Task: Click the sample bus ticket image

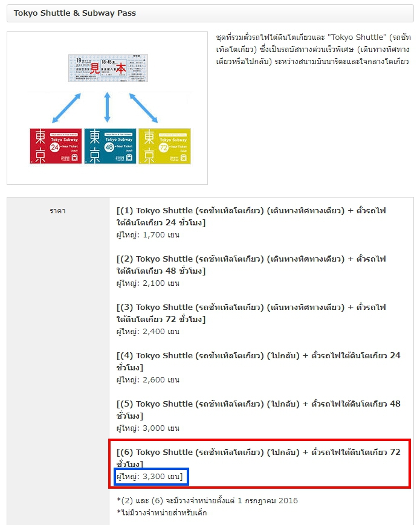Action: click(x=108, y=68)
